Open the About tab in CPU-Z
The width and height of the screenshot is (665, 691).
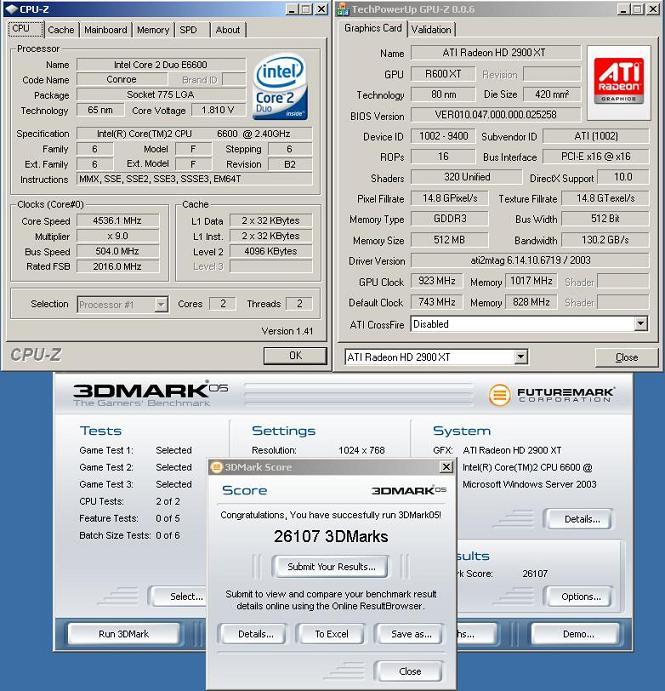pyautogui.click(x=228, y=30)
